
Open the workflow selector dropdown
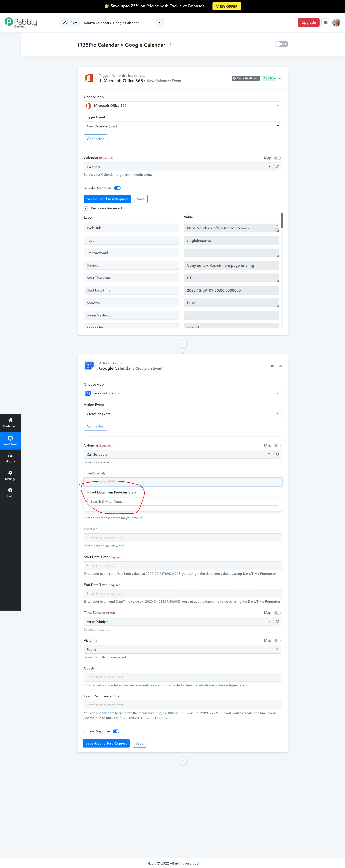pyautogui.click(x=160, y=23)
